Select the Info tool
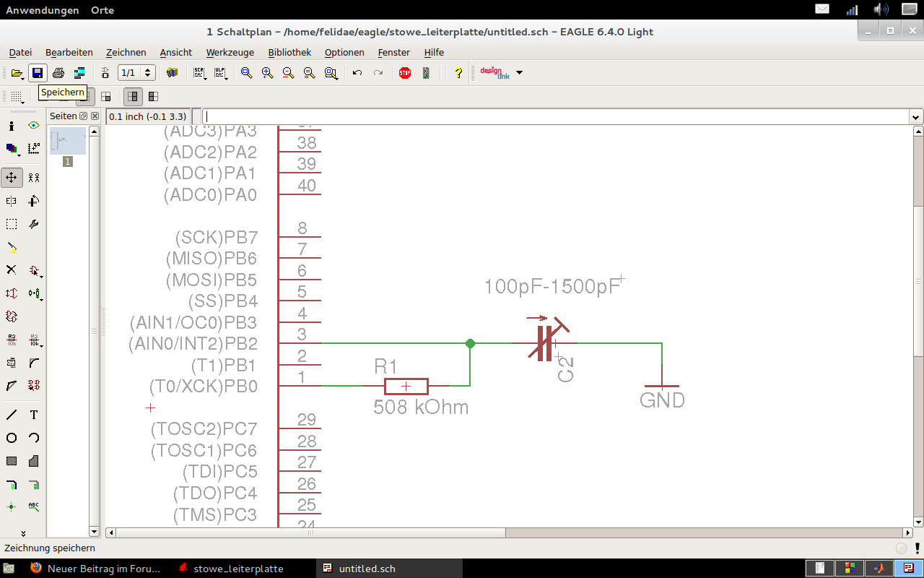924x578 pixels. tap(12, 126)
